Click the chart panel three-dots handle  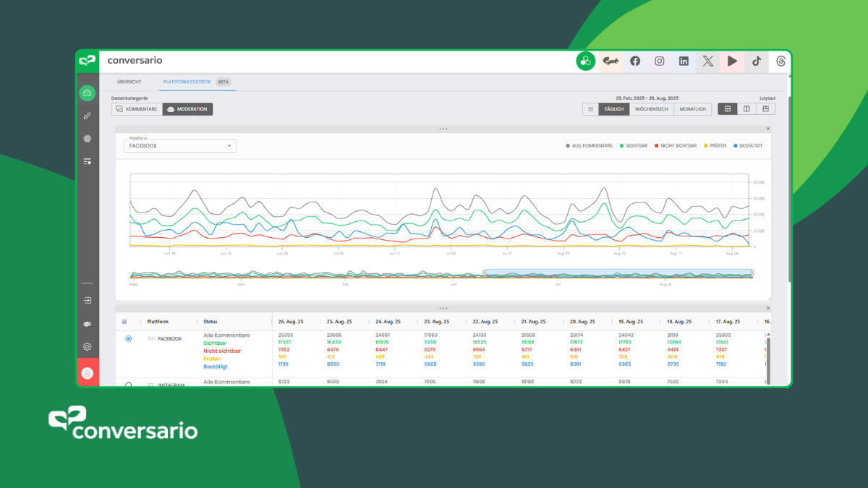pyautogui.click(x=443, y=129)
